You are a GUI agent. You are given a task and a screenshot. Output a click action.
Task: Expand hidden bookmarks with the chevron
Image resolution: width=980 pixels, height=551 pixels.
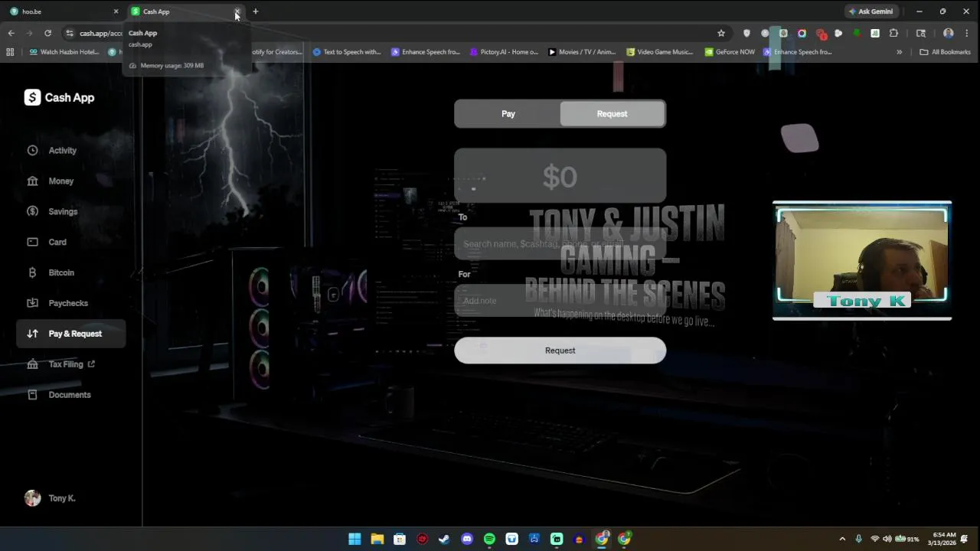coord(899,52)
